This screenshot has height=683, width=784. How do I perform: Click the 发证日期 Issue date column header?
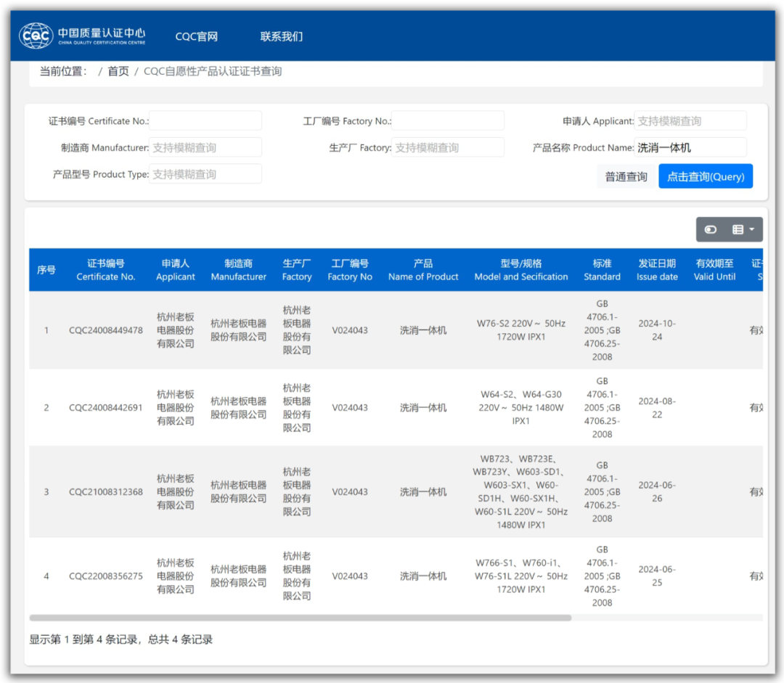click(657, 270)
